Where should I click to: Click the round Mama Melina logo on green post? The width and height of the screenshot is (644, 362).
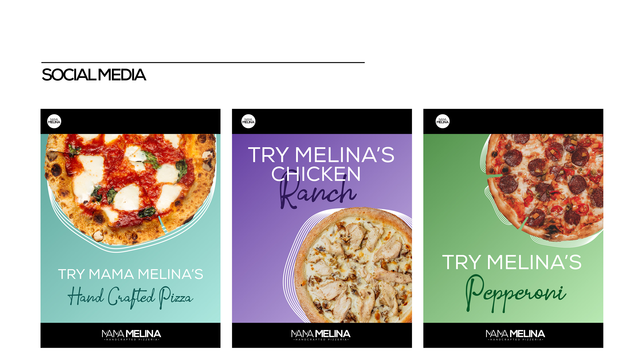coord(443,121)
